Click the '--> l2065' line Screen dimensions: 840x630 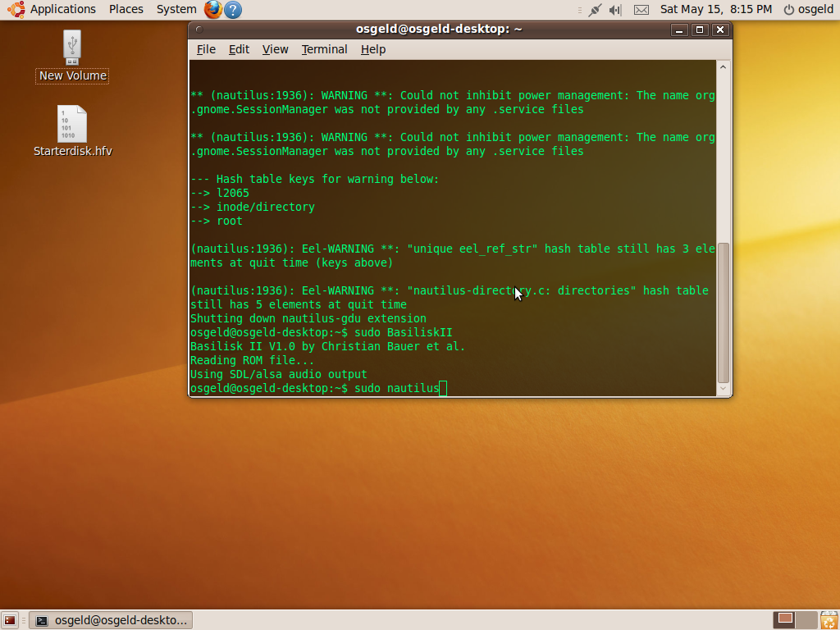pos(220,194)
